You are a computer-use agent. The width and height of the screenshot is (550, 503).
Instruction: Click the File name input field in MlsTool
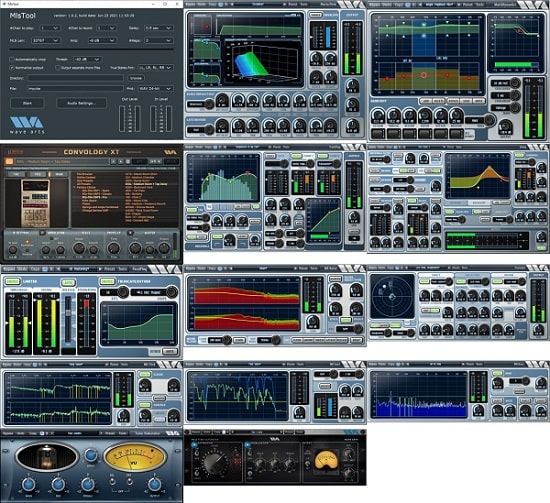75,89
